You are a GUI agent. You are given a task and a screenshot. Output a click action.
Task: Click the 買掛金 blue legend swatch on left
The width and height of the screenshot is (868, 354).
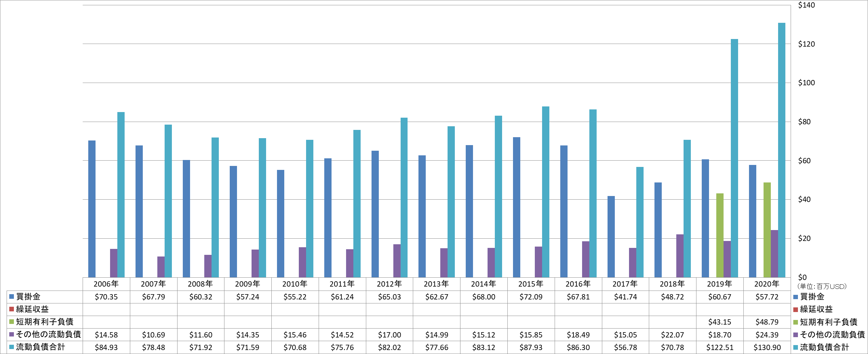tap(12, 297)
